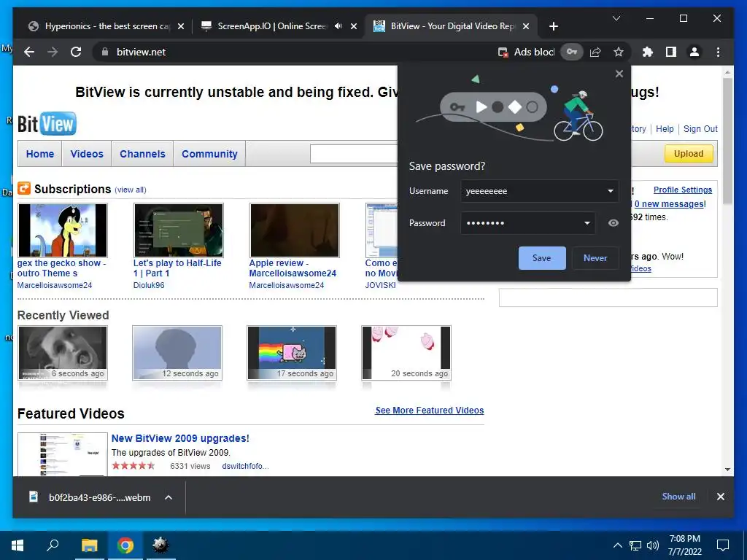Click the Subscriptions view all link
The height and width of the screenshot is (560, 747).
(131, 190)
